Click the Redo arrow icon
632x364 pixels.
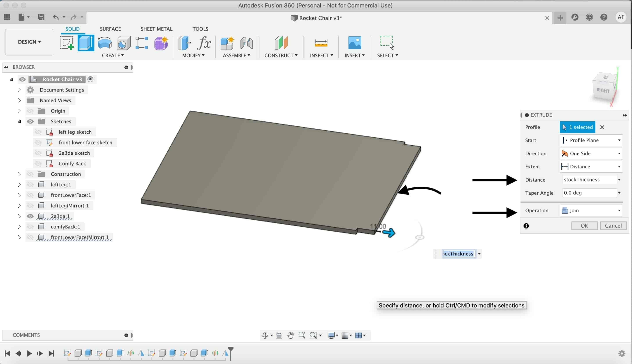pos(74,17)
